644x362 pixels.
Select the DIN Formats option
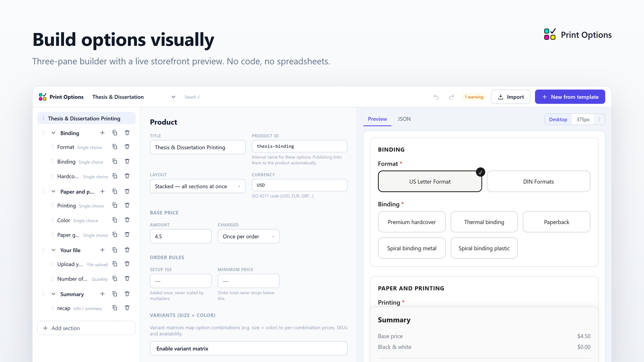(x=539, y=181)
